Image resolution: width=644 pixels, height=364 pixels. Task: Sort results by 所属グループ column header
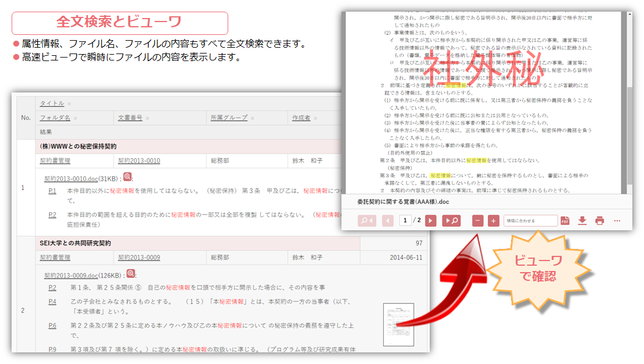(228, 118)
